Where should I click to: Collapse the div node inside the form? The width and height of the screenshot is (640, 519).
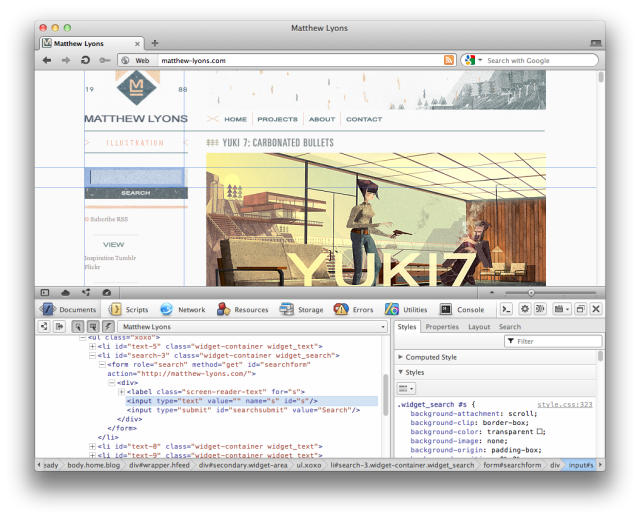[111, 383]
